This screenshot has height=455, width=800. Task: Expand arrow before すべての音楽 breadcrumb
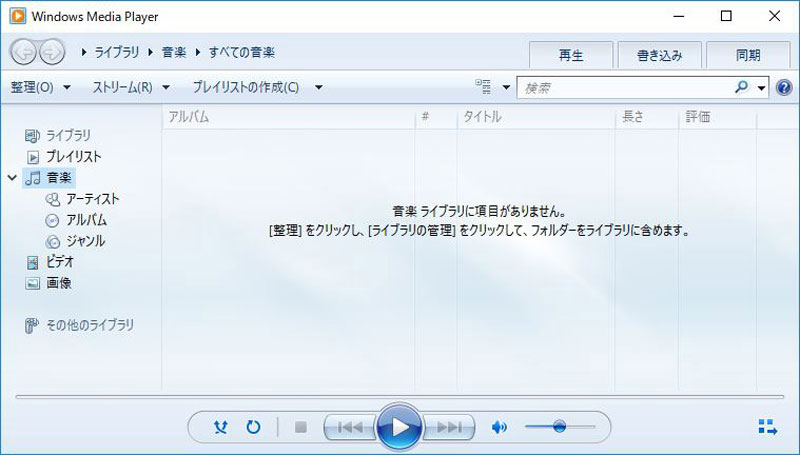coord(198,52)
